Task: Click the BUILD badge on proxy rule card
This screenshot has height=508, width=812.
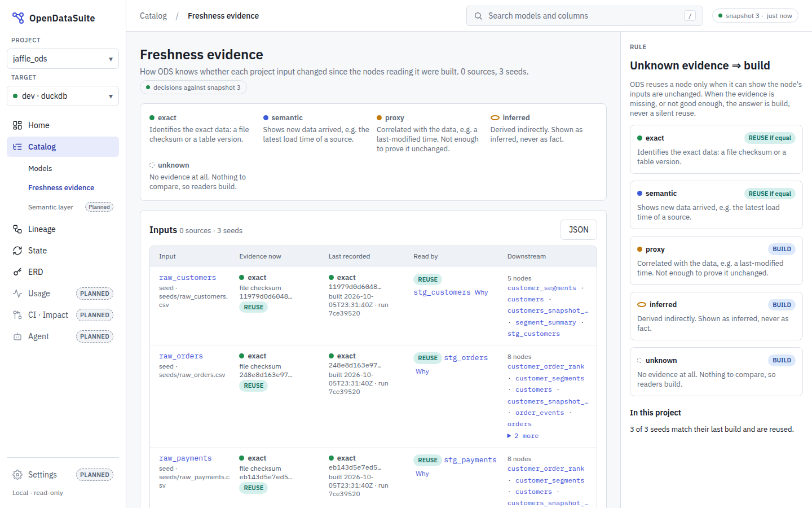Action: [782, 249]
